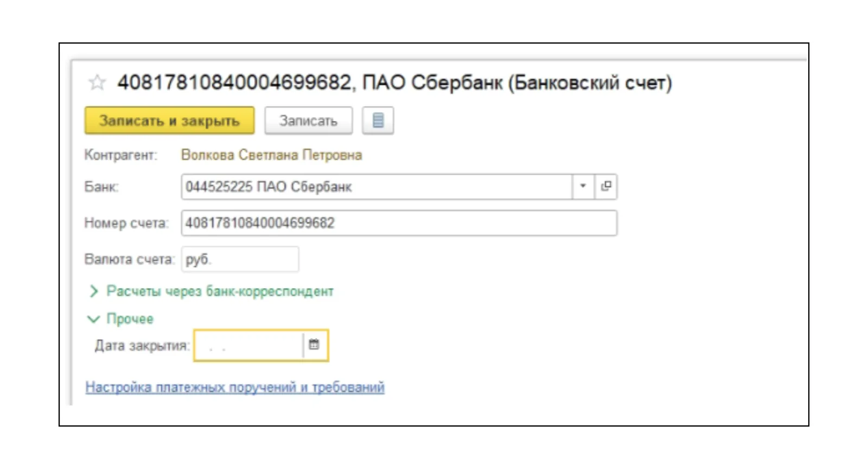
Task: Click the Номер счета label
Action: tap(126, 223)
